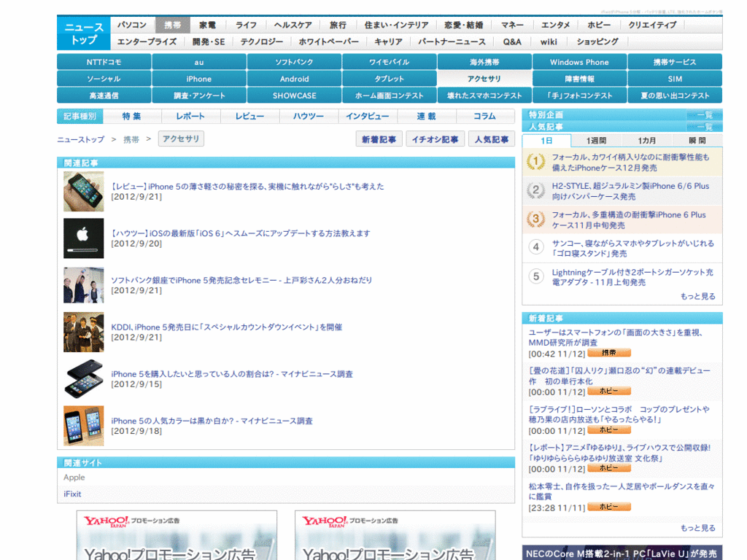This screenshot has width=747, height=560.
Task: Show 新着記事 list
Action: (x=379, y=139)
